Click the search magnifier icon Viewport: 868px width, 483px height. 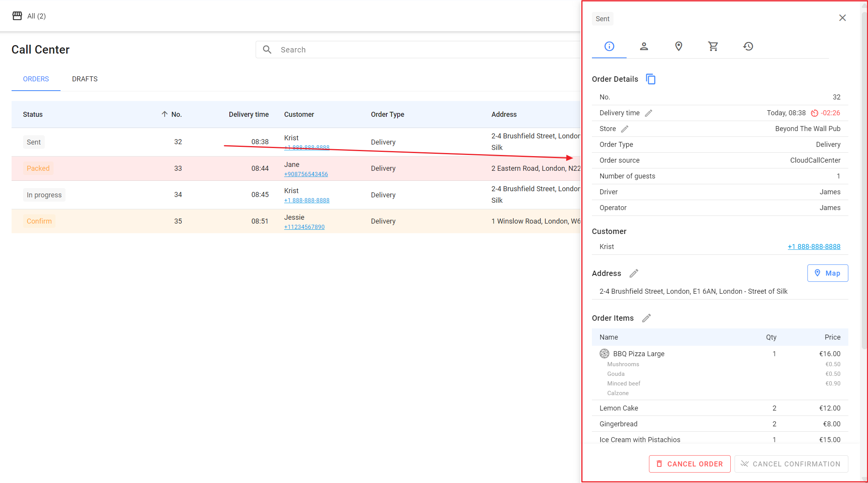tap(267, 50)
